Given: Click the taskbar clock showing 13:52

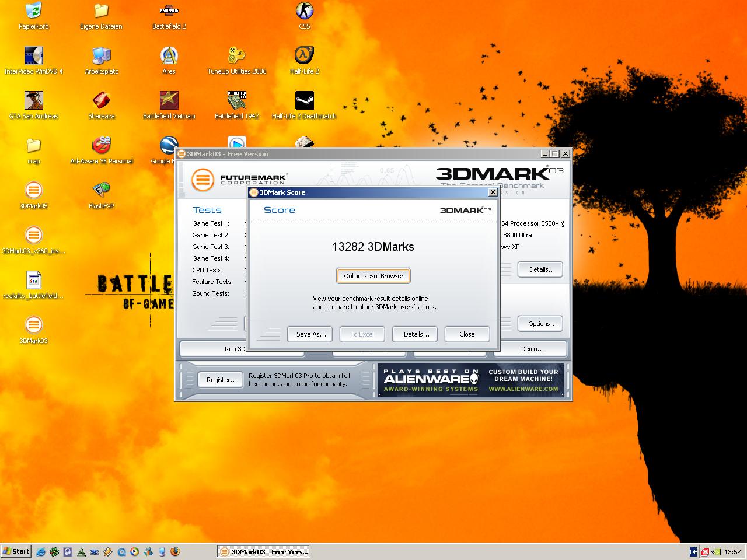Looking at the screenshot, I should point(732,552).
